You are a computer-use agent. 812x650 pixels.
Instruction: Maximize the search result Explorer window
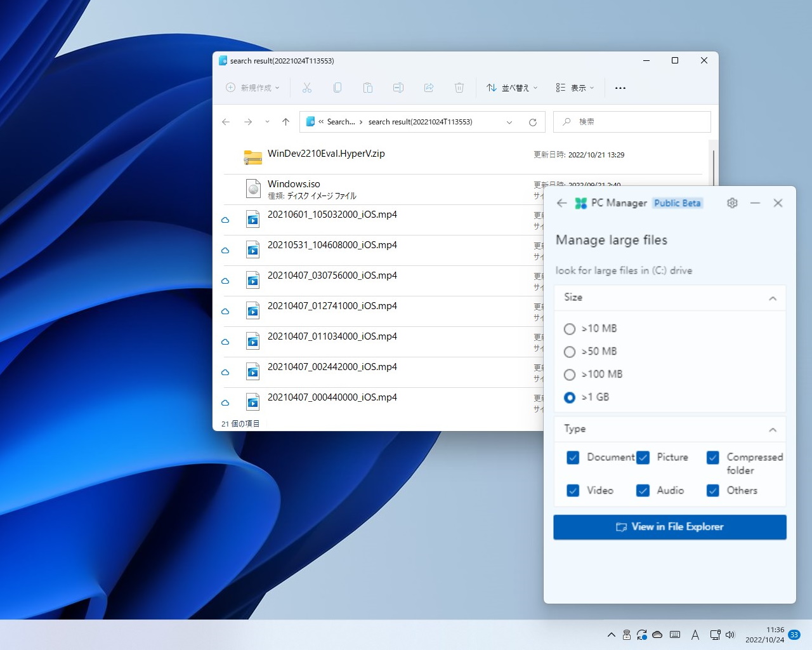pos(675,60)
